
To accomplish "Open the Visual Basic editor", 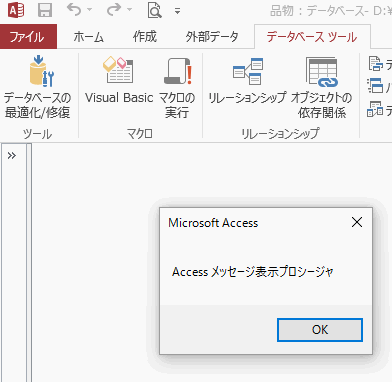I will tap(119, 80).
